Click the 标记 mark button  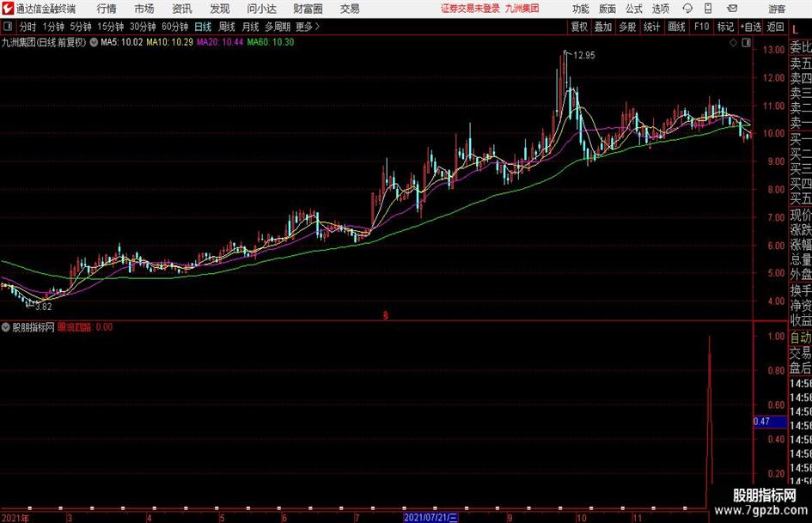(x=725, y=27)
